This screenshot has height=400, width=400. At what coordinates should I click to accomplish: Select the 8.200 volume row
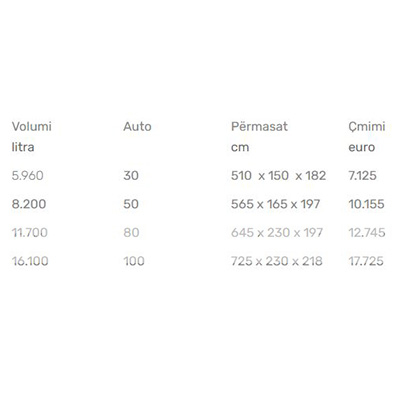click(x=198, y=204)
